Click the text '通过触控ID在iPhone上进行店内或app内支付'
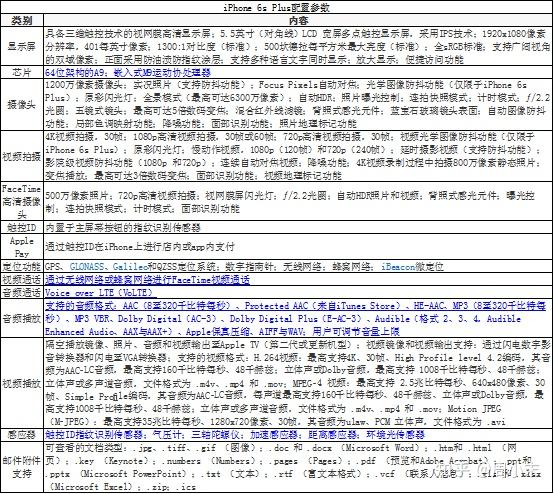The height and width of the screenshot is (494, 554). point(140,247)
